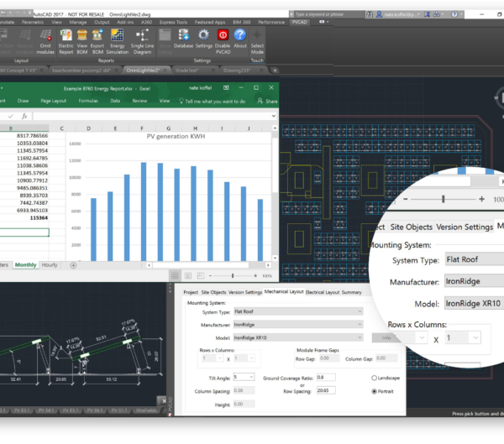Screen dimensions: 504x444
Task: Open the Single Line Diagram tool
Action: (x=142, y=35)
